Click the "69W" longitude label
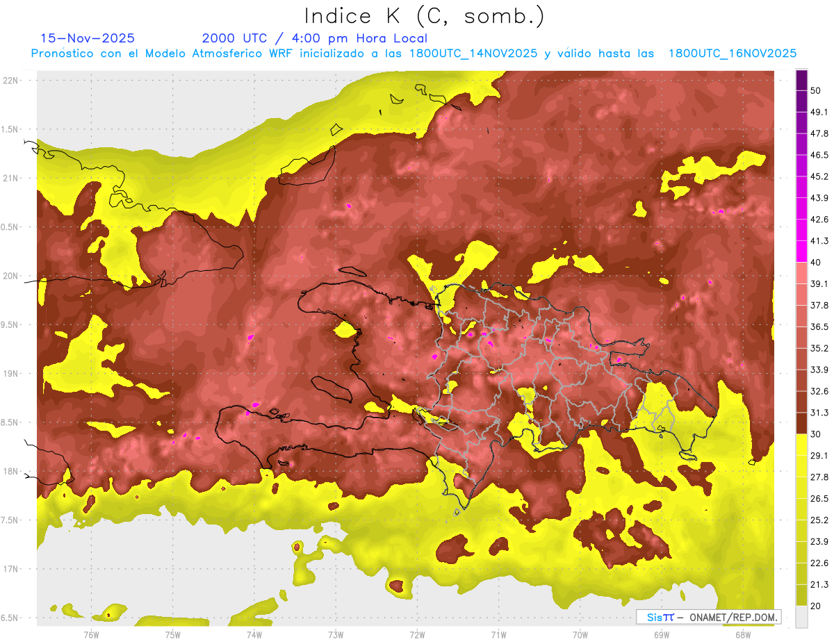Image resolution: width=834 pixels, height=644 pixels. coord(662,634)
